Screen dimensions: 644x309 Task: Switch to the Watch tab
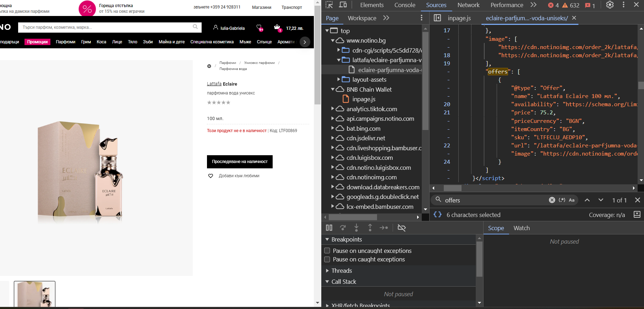point(522,228)
